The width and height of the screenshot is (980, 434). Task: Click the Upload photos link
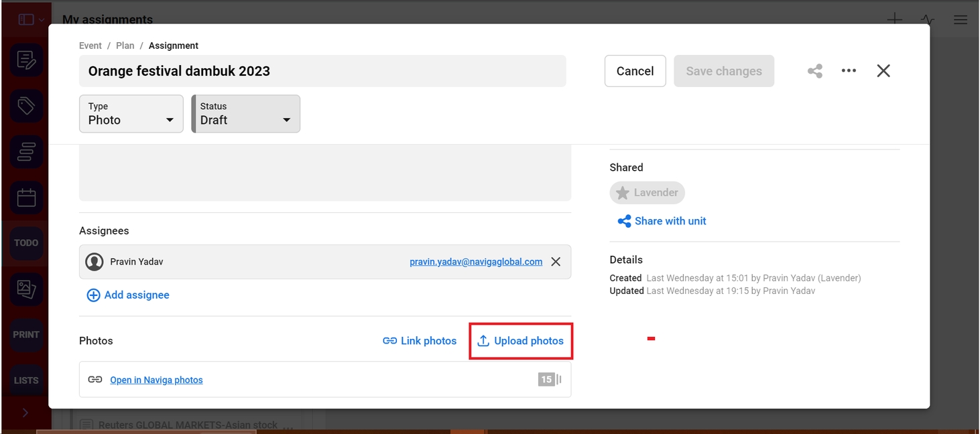click(521, 341)
